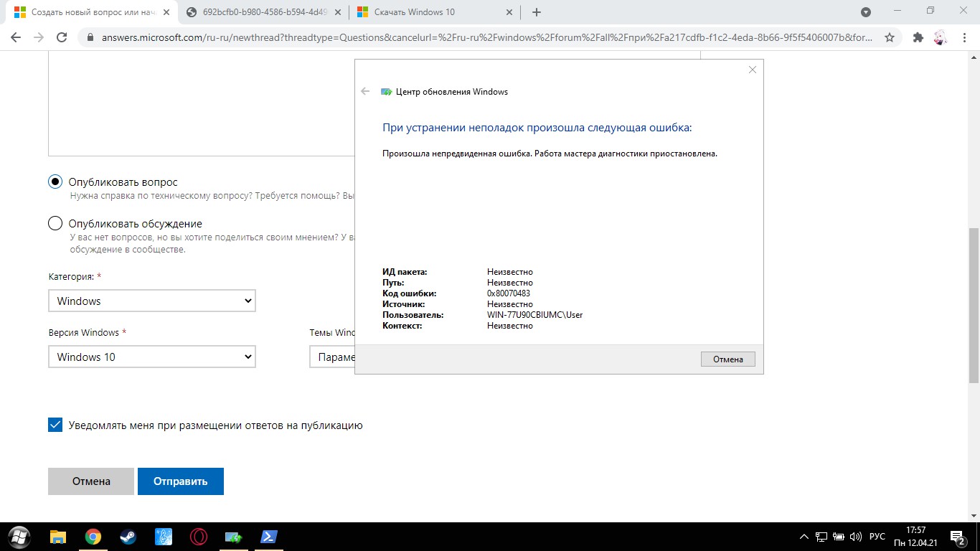This screenshot has height=551, width=980.
Task: Open a new tab with plus
Action: tap(537, 11)
